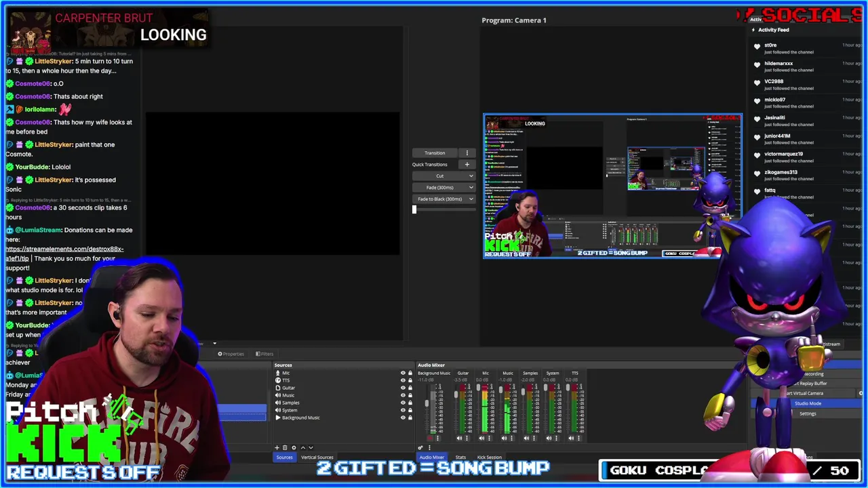Open source Properties button

point(231,354)
